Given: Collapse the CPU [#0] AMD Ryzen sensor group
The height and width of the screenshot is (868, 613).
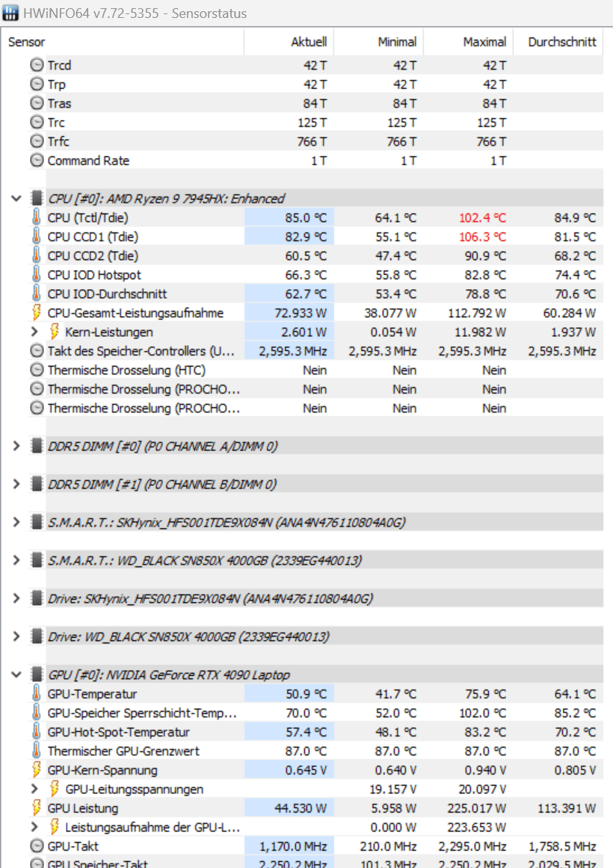Looking at the screenshot, I should 16,199.
